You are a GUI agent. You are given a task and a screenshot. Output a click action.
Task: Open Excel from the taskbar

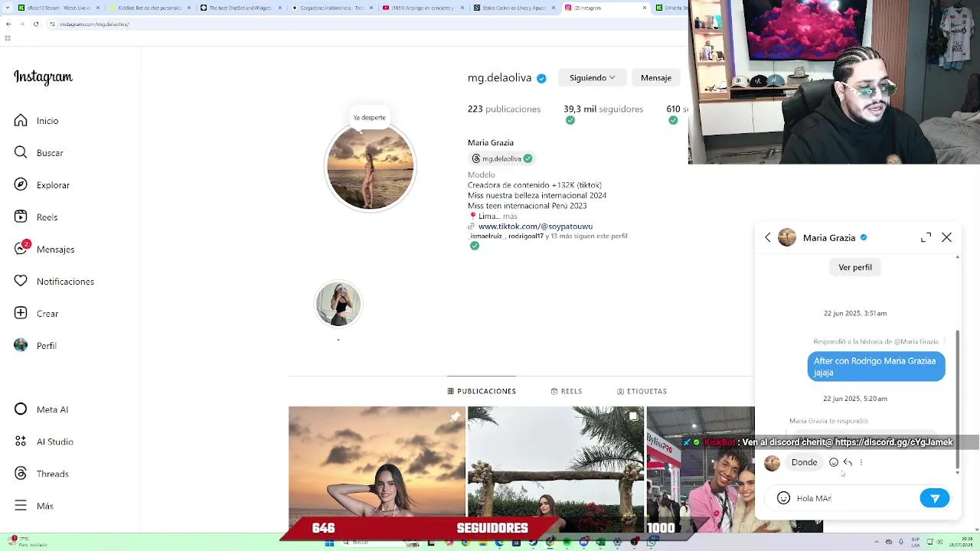pos(600,542)
